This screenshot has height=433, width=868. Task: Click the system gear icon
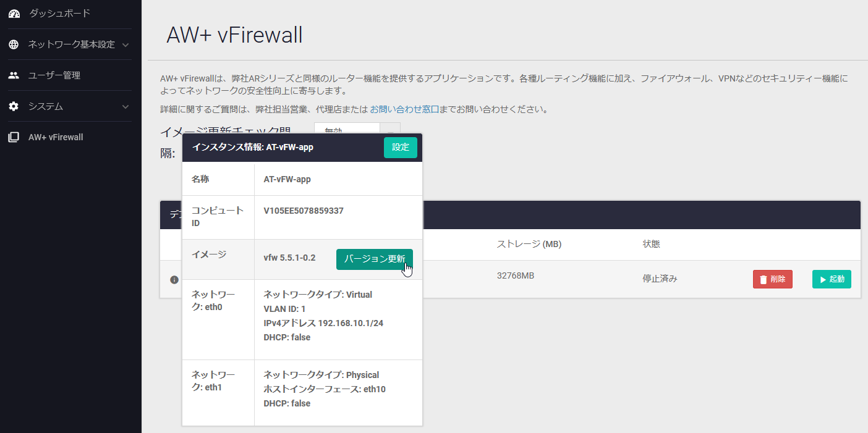point(14,106)
